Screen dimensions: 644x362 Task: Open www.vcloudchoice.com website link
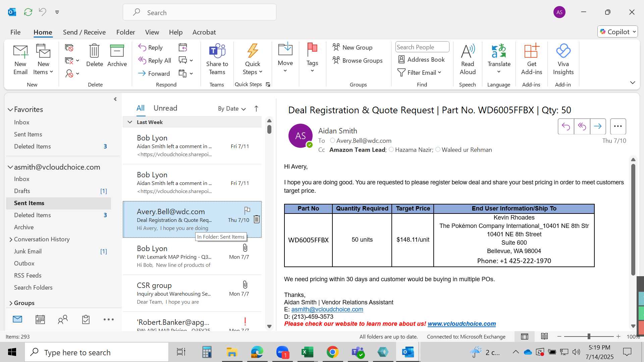pyautogui.click(x=462, y=324)
